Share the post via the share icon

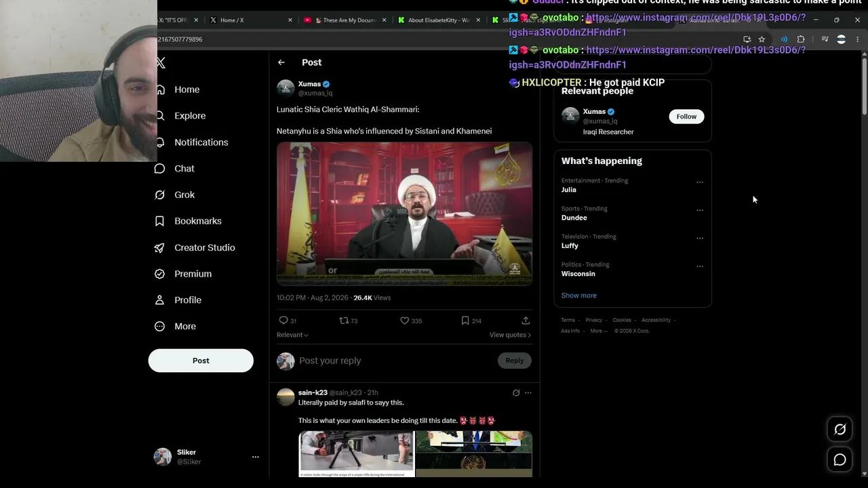pos(526,321)
